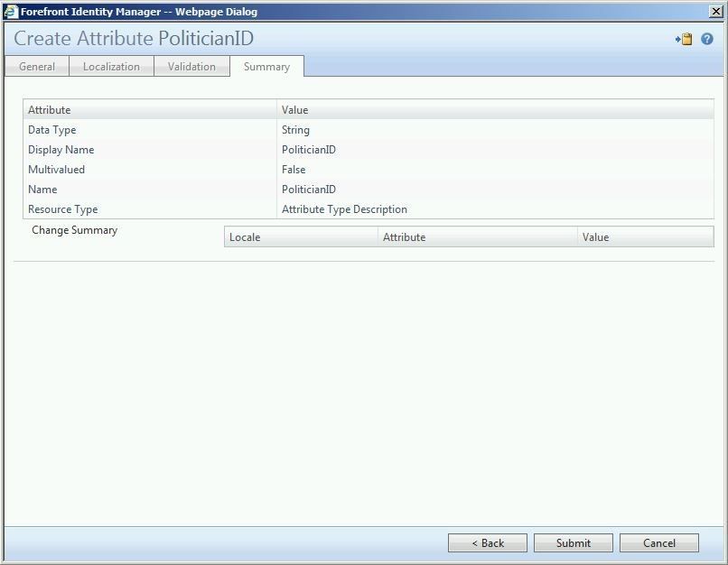Open the blue help icon
The height and width of the screenshot is (565, 728).
[706, 39]
